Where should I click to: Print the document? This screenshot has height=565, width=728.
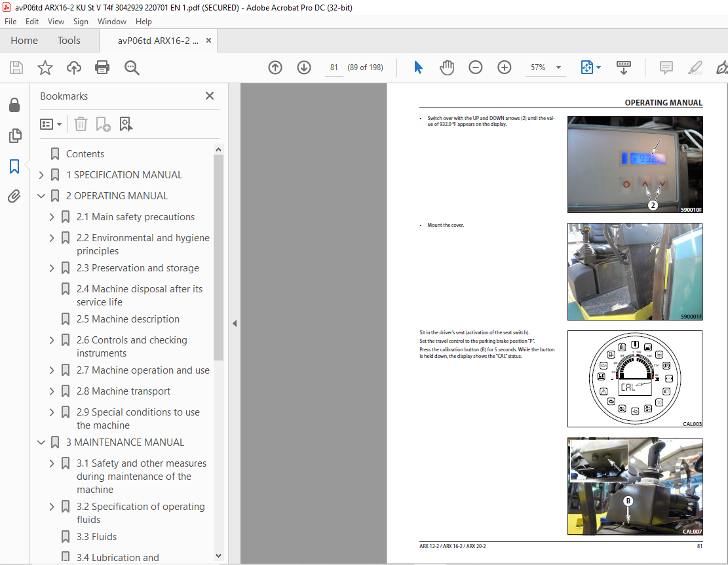102,68
